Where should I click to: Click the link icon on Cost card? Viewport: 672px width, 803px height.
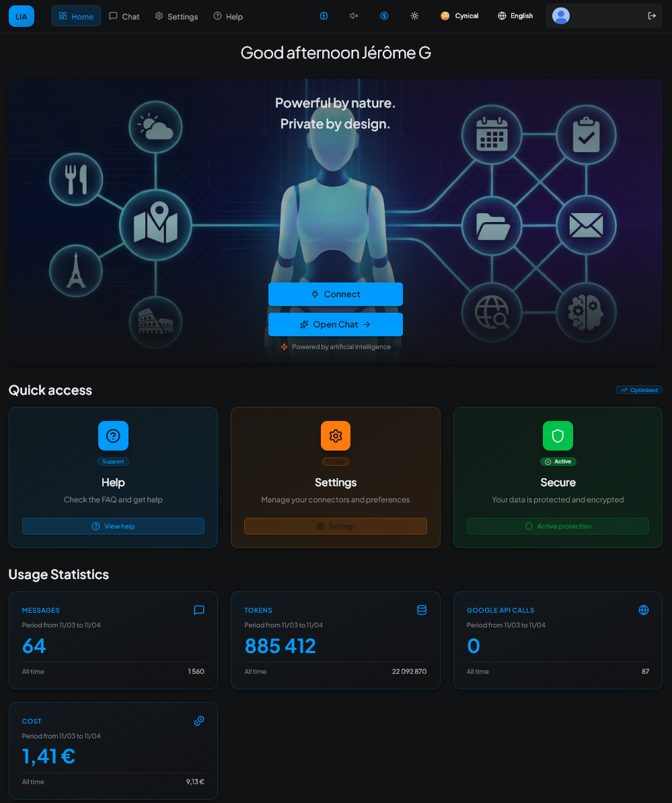coord(198,720)
